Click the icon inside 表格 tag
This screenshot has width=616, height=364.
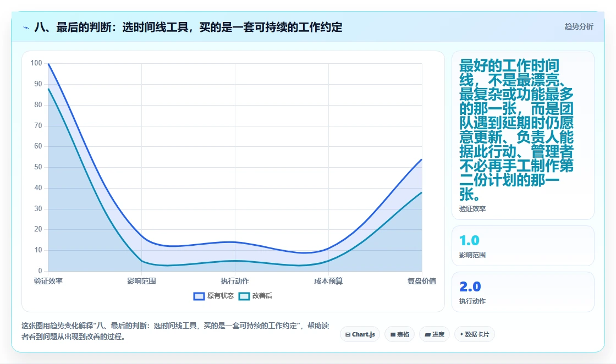[393, 334]
